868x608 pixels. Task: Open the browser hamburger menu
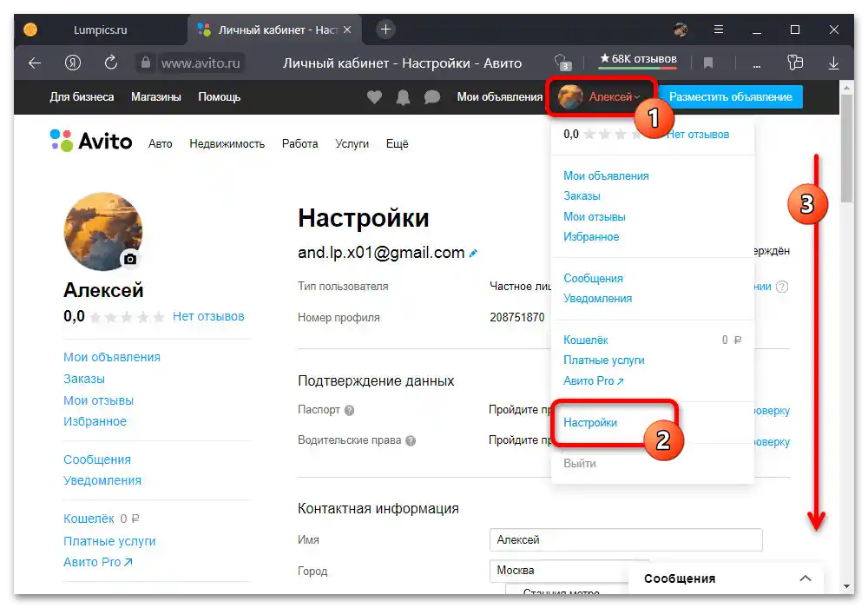pos(719,30)
